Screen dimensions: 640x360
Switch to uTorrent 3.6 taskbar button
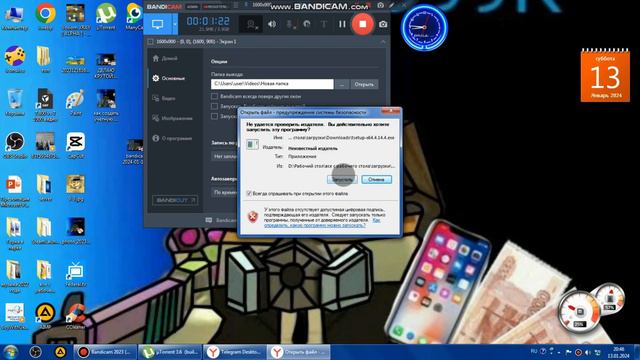pyautogui.click(x=170, y=352)
